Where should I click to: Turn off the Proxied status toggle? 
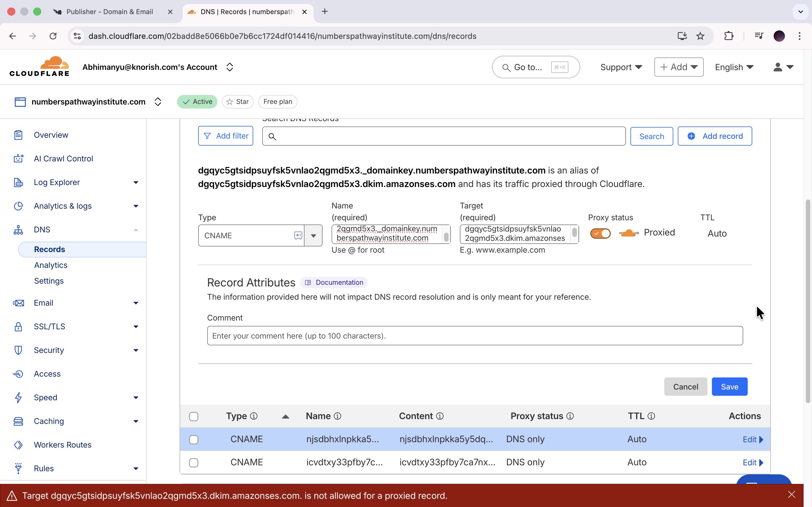click(x=600, y=234)
